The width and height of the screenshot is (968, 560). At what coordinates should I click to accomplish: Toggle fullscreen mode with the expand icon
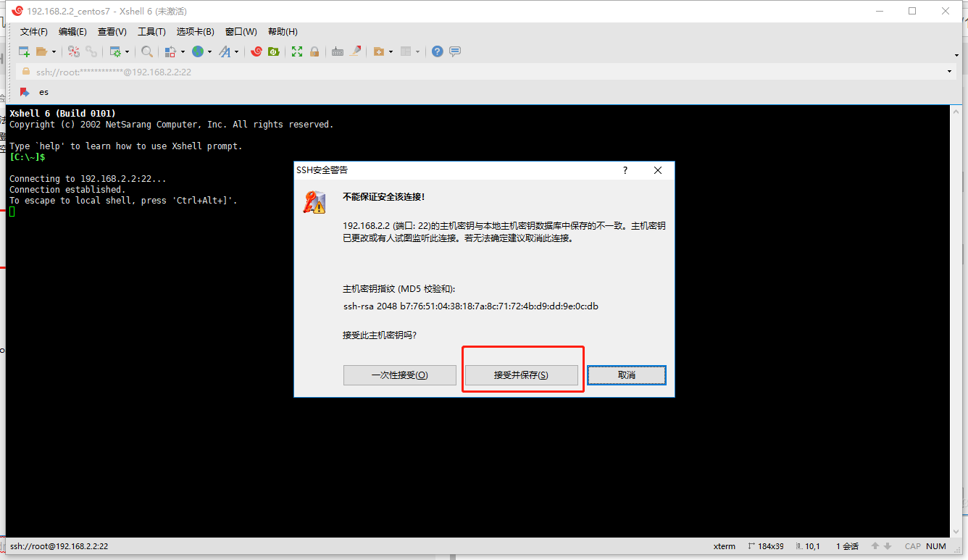[298, 51]
